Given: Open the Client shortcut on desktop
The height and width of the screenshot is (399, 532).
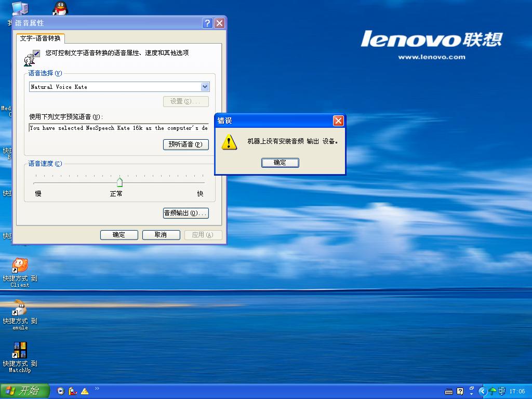Looking at the screenshot, I should point(20,266).
